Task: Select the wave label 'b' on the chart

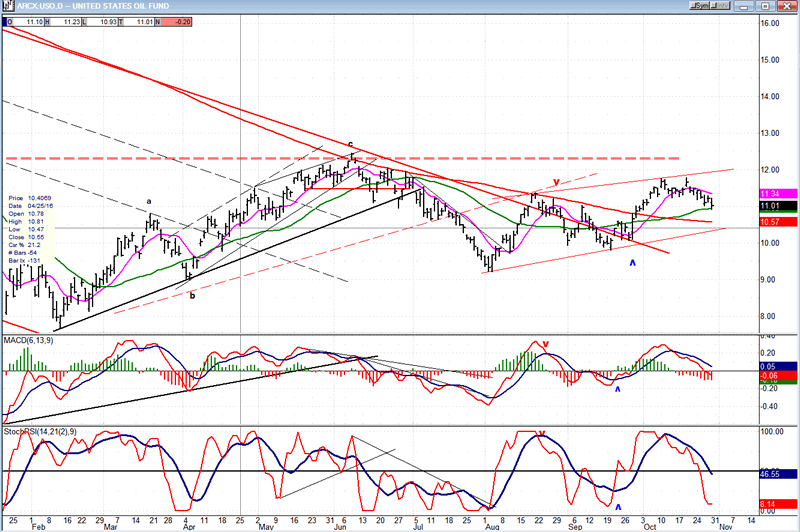Action: pos(192,295)
